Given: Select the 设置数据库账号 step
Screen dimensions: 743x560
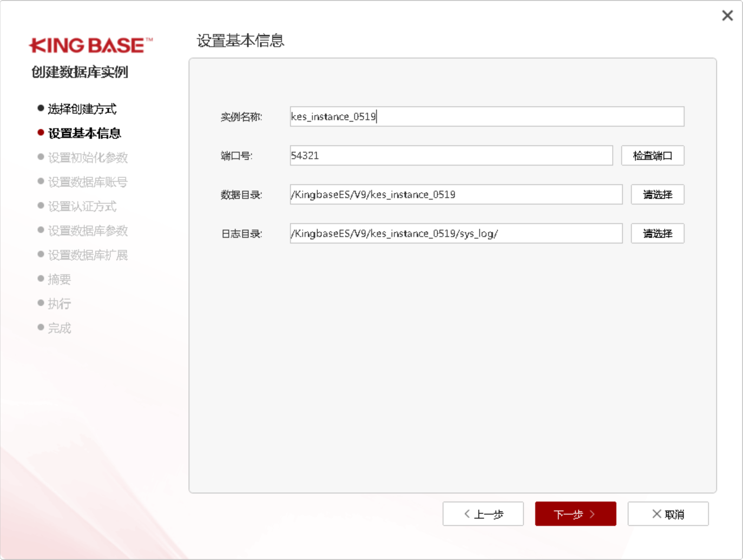Looking at the screenshot, I should 82,182.
